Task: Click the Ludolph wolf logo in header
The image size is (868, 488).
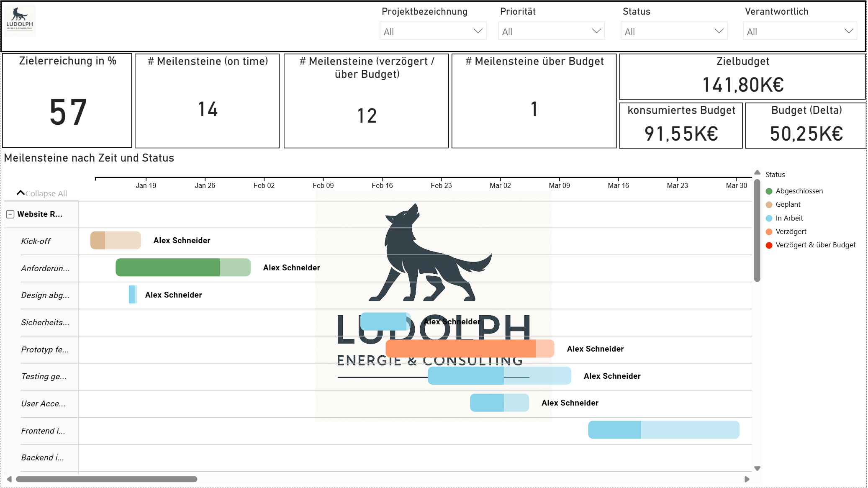Action: point(20,20)
